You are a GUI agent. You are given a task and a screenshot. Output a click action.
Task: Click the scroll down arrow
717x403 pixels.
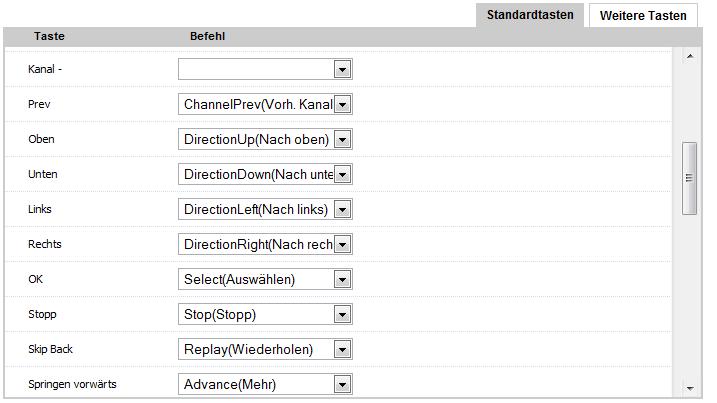(x=689, y=388)
